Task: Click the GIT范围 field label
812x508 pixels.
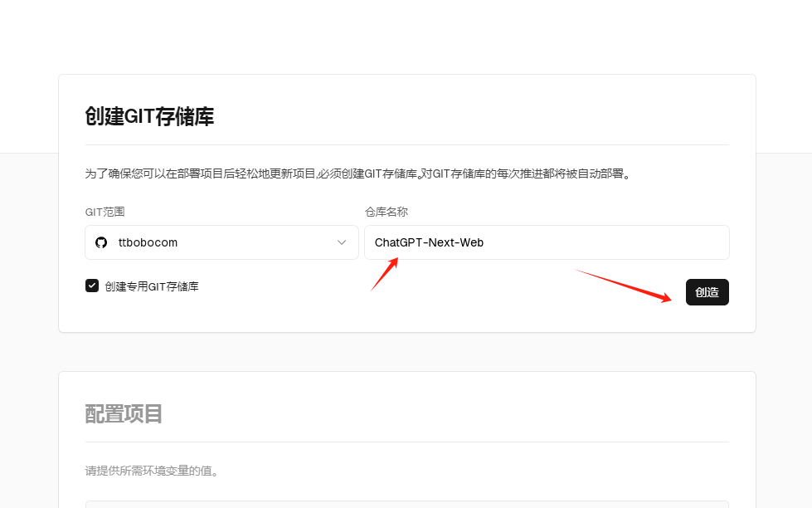Action: 104,212
